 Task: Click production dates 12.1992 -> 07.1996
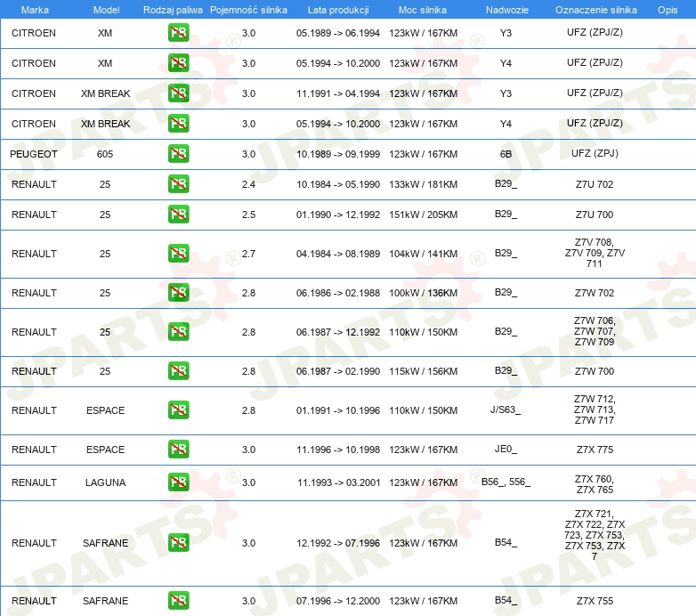coord(338,543)
